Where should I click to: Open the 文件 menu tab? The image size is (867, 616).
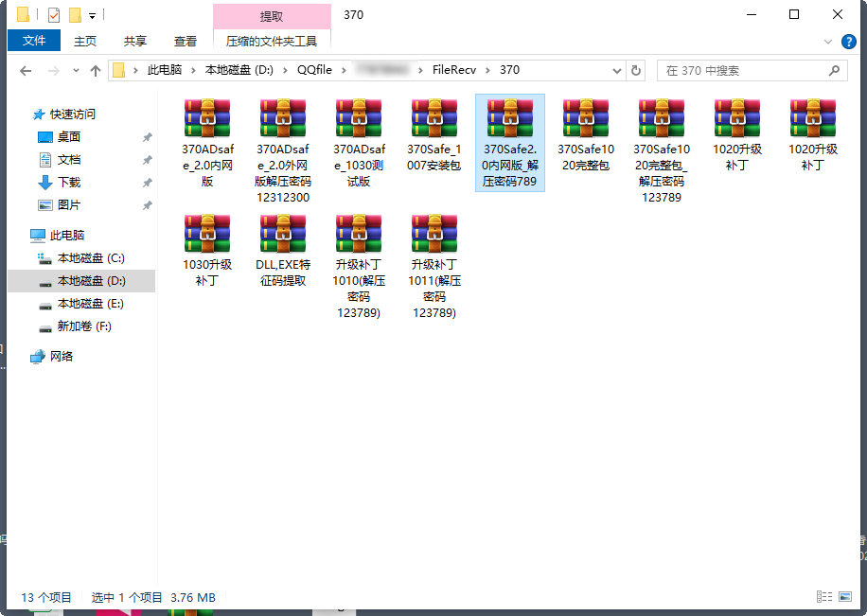click(34, 41)
